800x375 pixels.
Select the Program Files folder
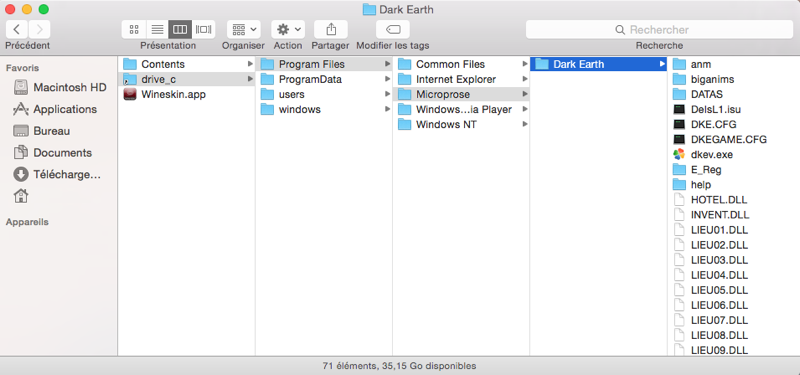[324, 64]
